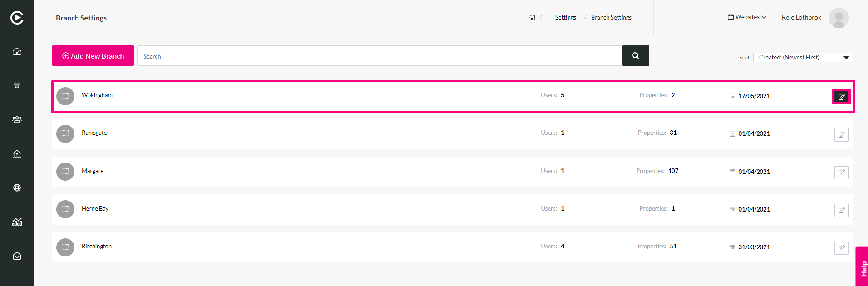Edit the Wokingham branch

841,97
